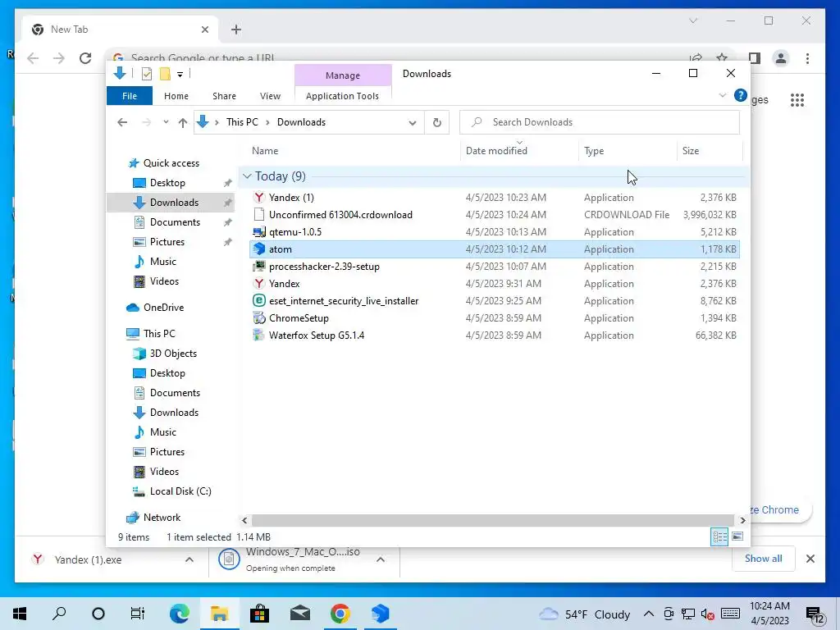Open the File menu in Explorer
The height and width of the screenshot is (630, 840).
click(x=130, y=96)
